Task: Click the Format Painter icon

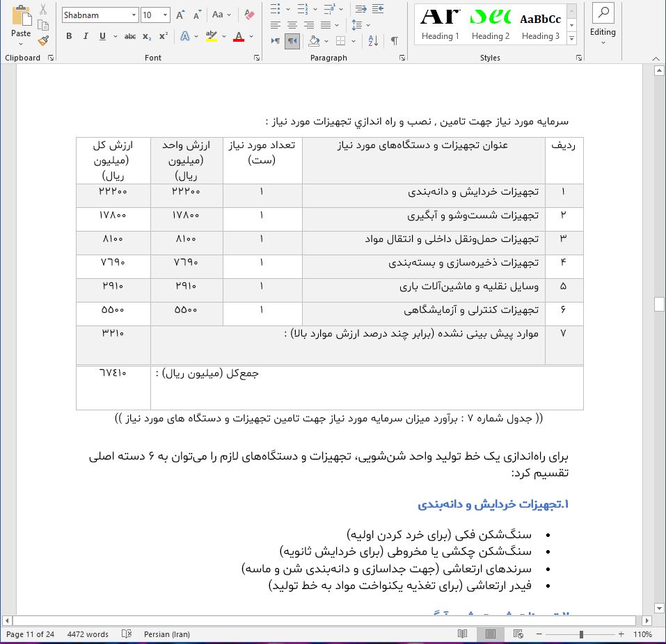Action: pyautogui.click(x=43, y=40)
